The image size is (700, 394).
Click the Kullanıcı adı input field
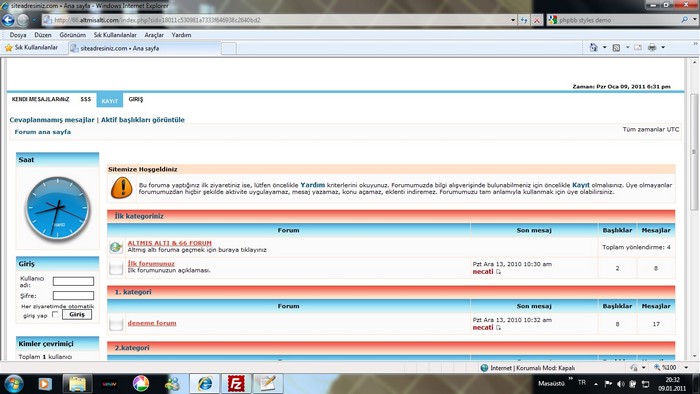[x=73, y=281]
